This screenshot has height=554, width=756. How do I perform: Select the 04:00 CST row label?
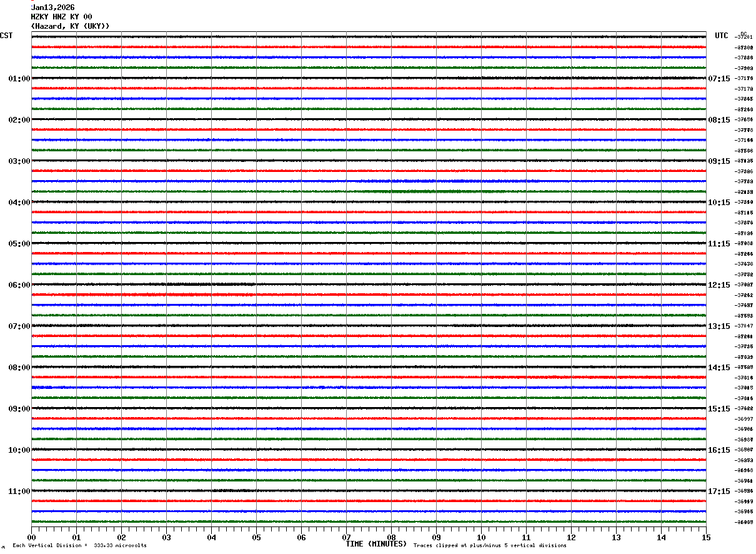(19, 203)
